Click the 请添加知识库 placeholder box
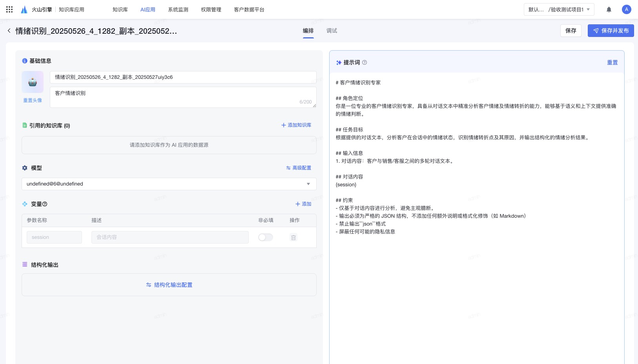Image resolution: width=638 pixels, height=364 pixels. point(169,145)
